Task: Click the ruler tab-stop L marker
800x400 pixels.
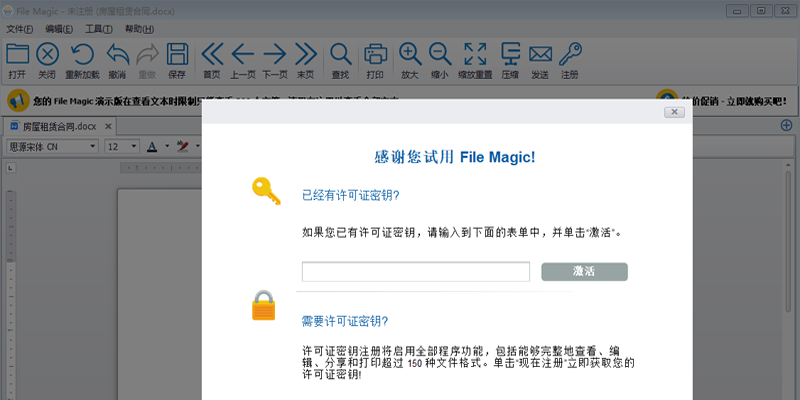Action: (11, 168)
